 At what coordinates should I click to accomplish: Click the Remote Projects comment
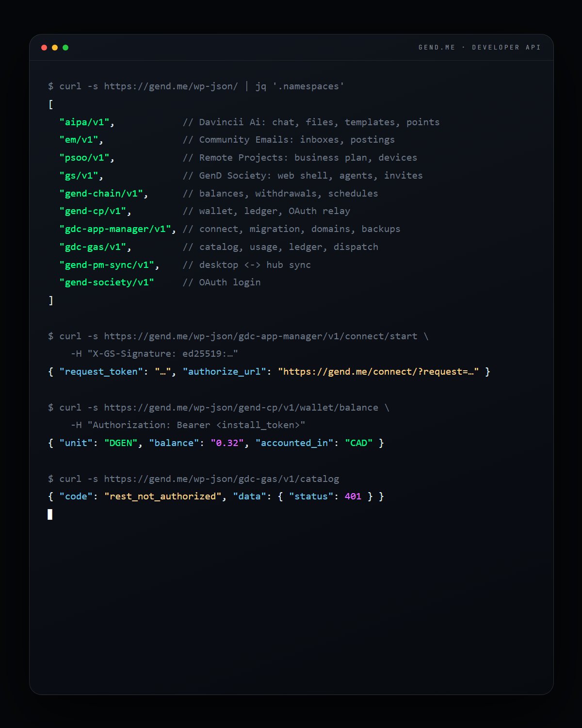pyautogui.click(x=300, y=158)
